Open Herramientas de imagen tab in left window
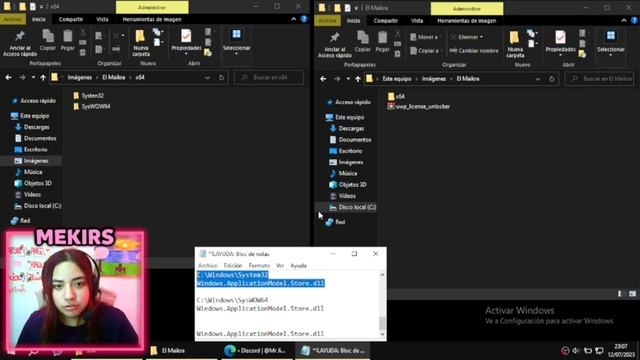 [152, 19]
